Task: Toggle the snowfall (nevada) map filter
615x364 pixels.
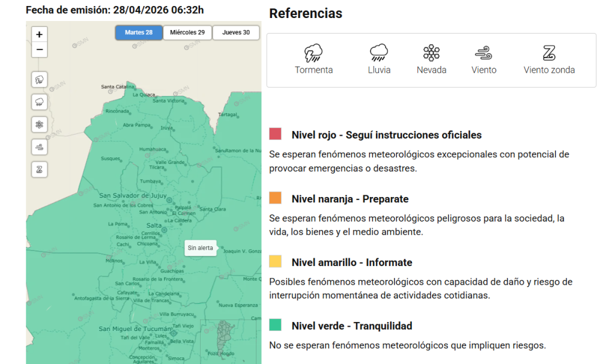Action: pos(39,124)
